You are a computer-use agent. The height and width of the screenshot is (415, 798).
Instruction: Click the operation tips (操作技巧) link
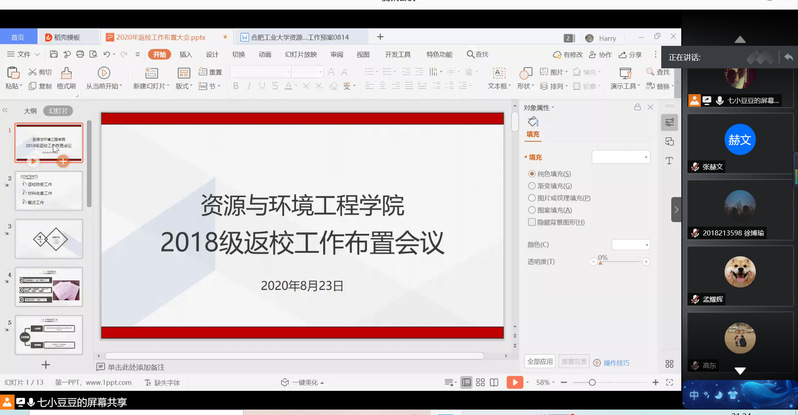click(x=614, y=363)
